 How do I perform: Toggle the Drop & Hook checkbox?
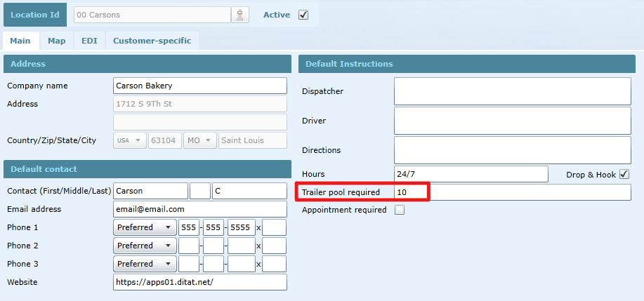point(624,174)
